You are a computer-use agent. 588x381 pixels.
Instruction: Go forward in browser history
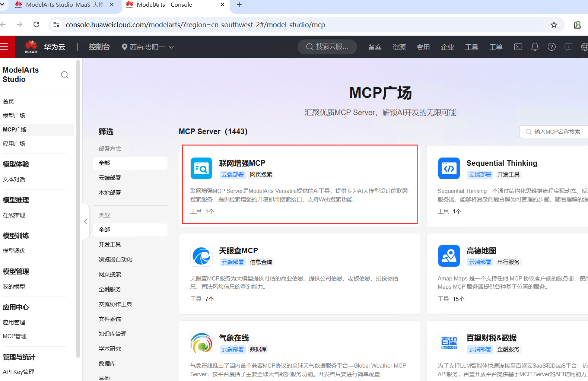(x=19, y=25)
